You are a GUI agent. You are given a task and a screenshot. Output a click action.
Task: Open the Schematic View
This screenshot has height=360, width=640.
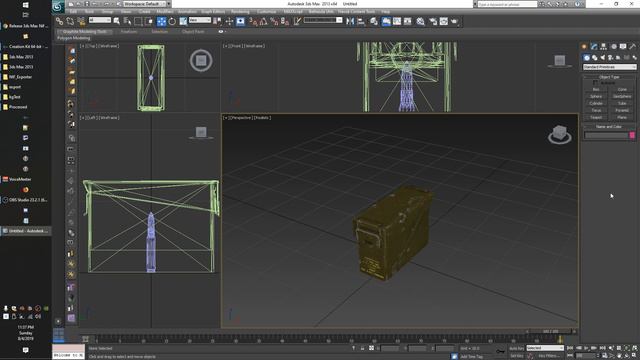407,21
